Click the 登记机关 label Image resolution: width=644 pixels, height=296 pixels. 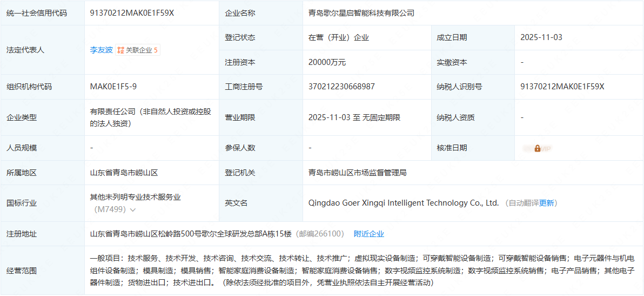pos(240,173)
